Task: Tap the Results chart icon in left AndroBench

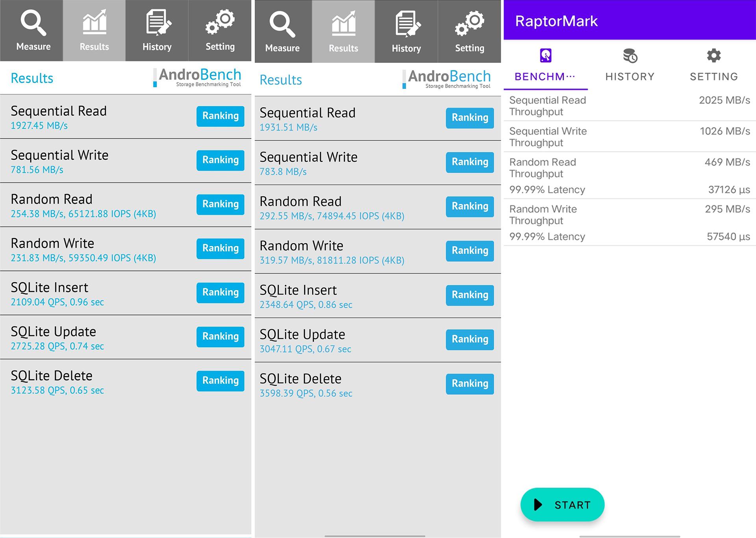Action: (94, 22)
